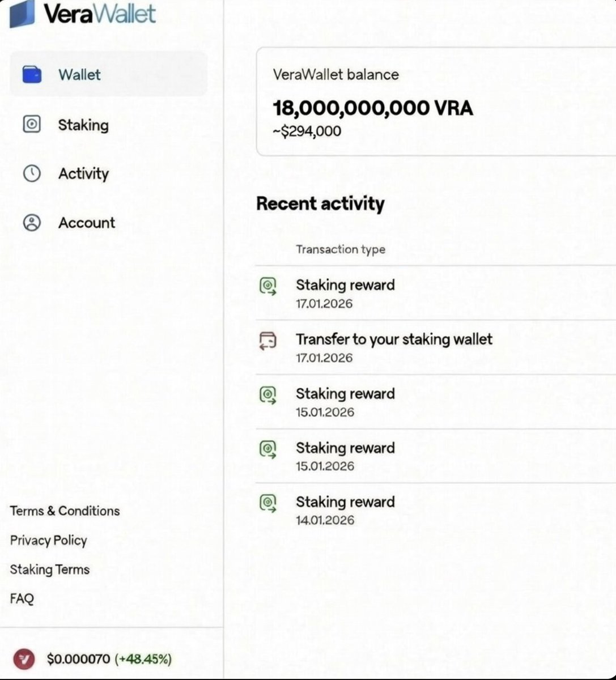The width and height of the screenshot is (616, 680).
Task: Click the VeraWallet balance card
Action: (436, 102)
